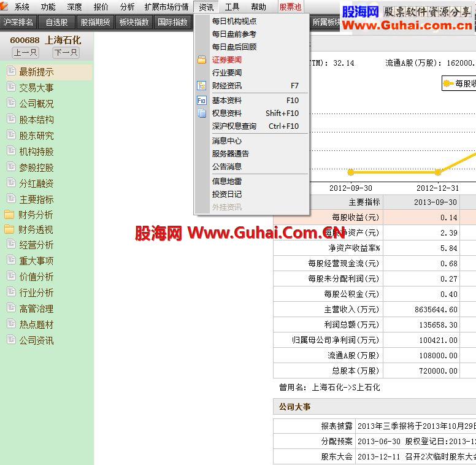Click the 8635644.60 main revenue value
This screenshot has height=465, width=476.
436,310
